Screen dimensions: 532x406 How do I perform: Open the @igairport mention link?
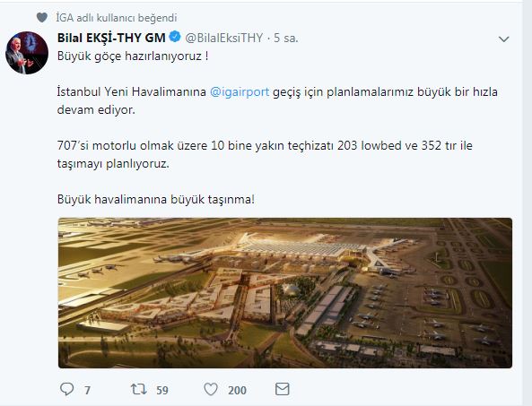point(240,91)
